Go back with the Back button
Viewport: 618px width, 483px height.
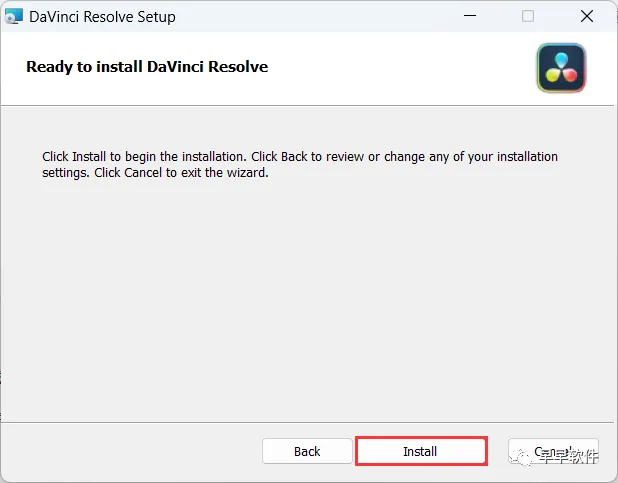click(x=307, y=451)
